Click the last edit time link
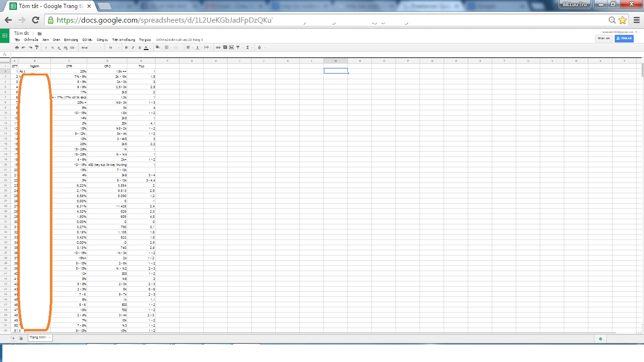This screenshot has width=644, height=362. pyautogui.click(x=179, y=40)
